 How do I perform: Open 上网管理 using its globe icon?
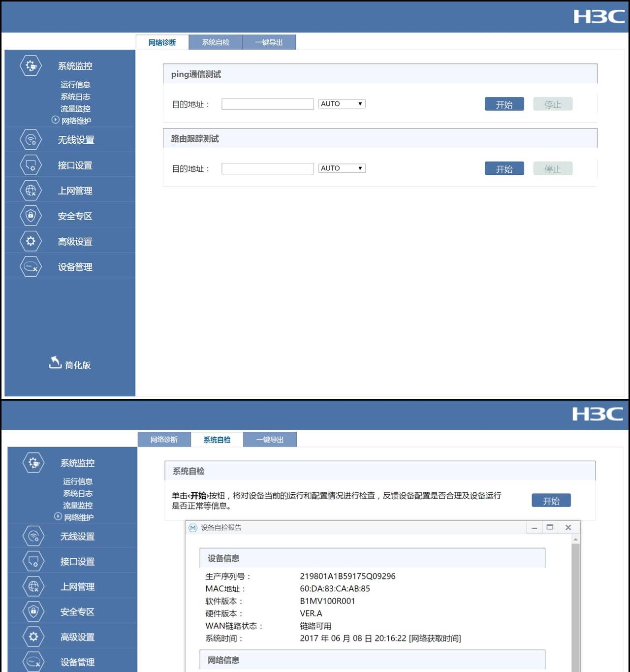(30, 191)
